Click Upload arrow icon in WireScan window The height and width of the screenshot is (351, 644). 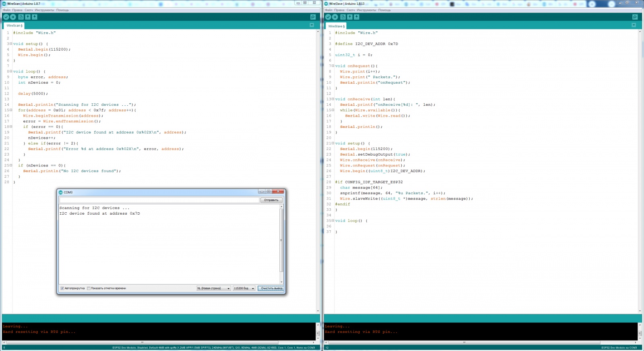tap(13, 17)
